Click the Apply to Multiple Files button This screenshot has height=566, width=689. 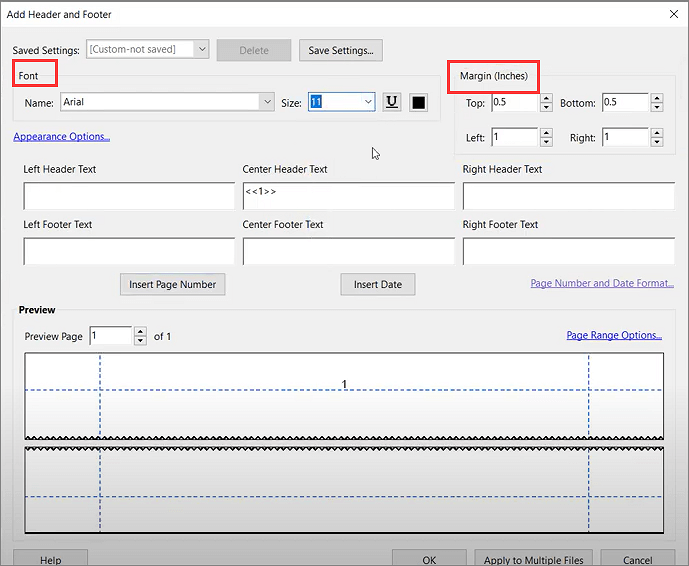pyautogui.click(x=533, y=559)
